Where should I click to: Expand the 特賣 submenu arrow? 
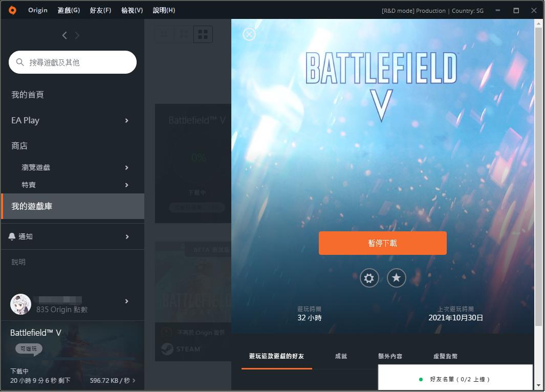pyautogui.click(x=126, y=185)
